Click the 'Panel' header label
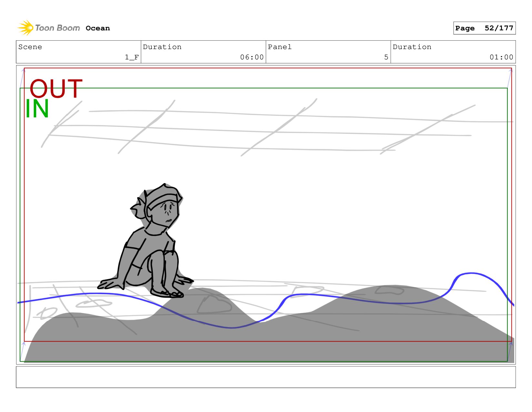The image size is (532, 412). (x=280, y=47)
